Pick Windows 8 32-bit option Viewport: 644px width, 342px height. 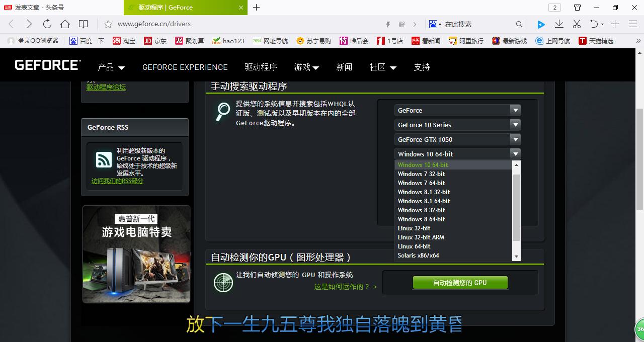point(453,210)
